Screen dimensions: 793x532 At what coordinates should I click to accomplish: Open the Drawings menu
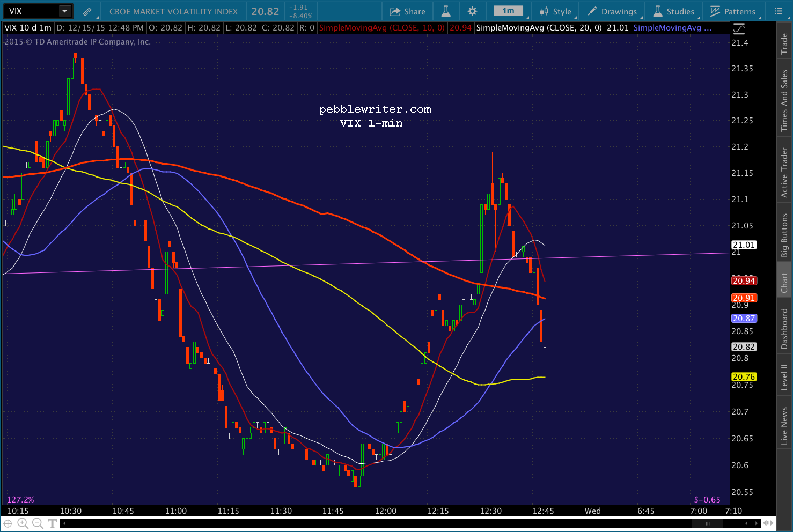[612, 11]
